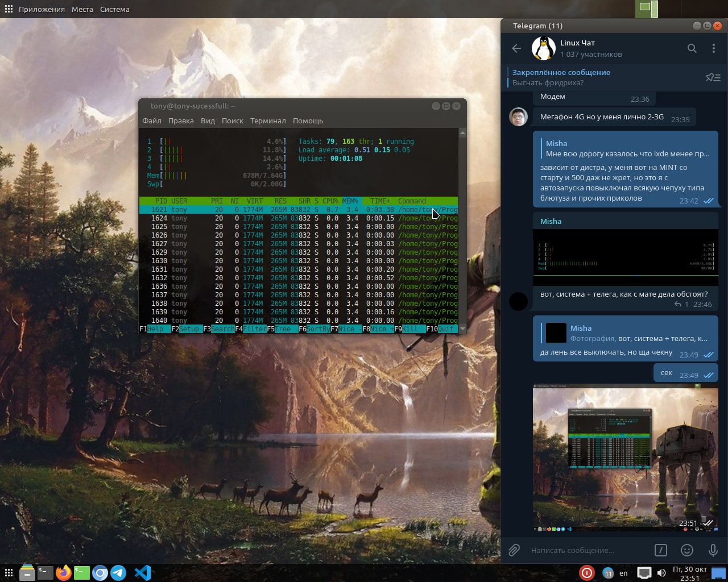Sort htop by the TIME+ column header

pyautogui.click(x=380, y=201)
